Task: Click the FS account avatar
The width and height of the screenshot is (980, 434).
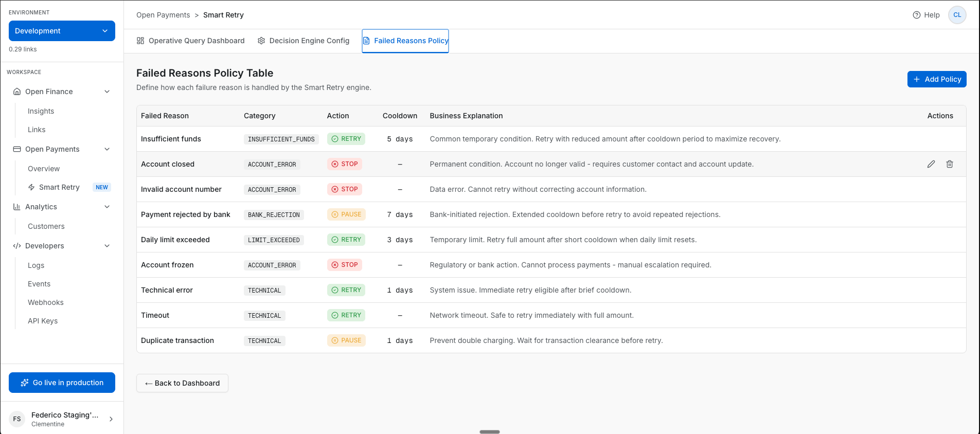Action: click(x=17, y=419)
